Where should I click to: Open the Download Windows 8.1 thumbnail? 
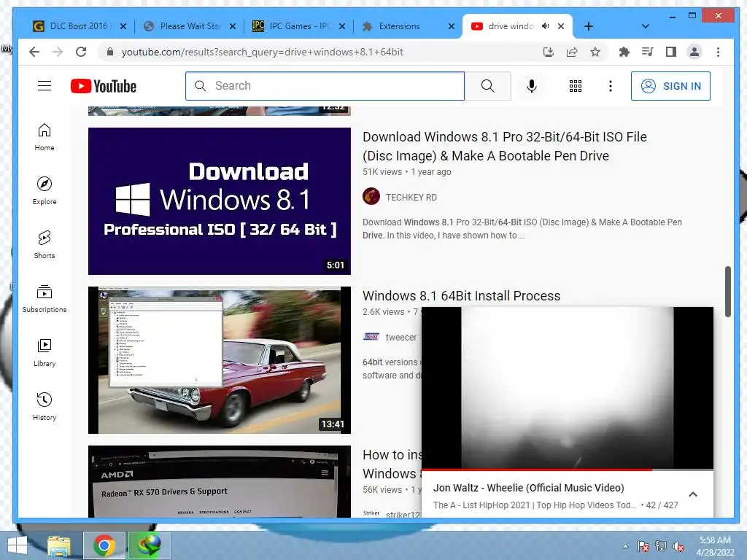(219, 201)
